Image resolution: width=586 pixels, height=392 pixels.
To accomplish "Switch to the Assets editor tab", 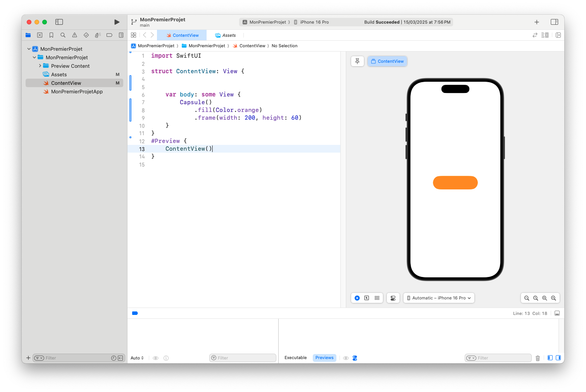I will (226, 35).
